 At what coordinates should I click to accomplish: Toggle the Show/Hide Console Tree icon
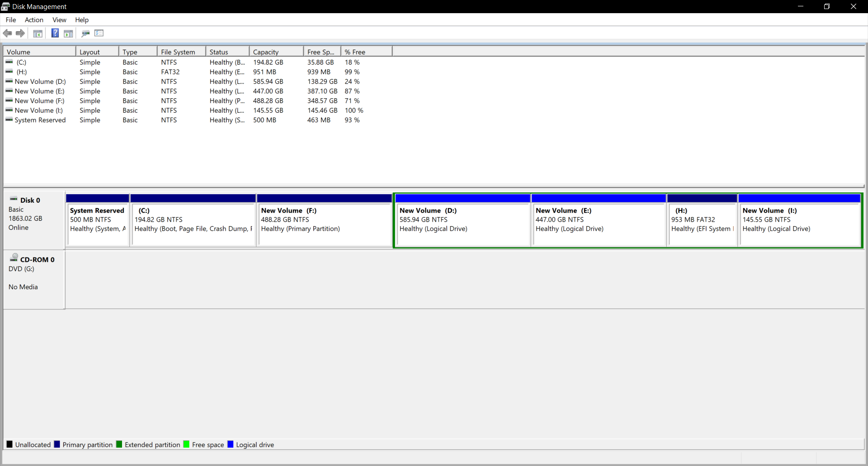tap(38, 33)
